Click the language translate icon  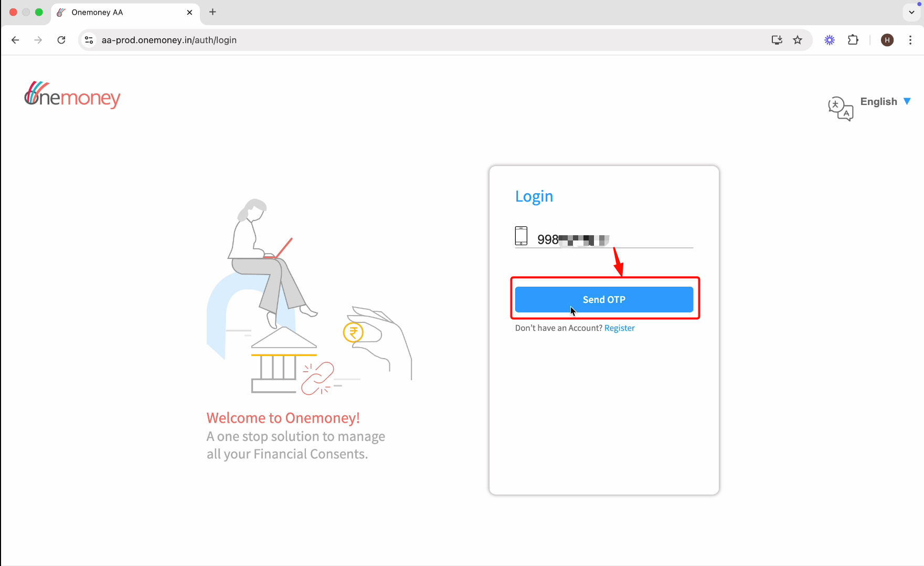point(841,109)
